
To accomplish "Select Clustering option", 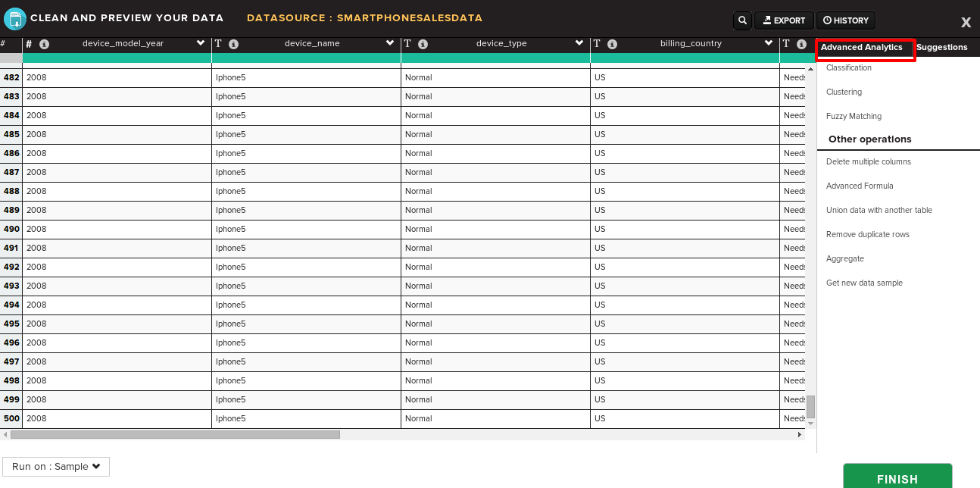I will [844, 92].
